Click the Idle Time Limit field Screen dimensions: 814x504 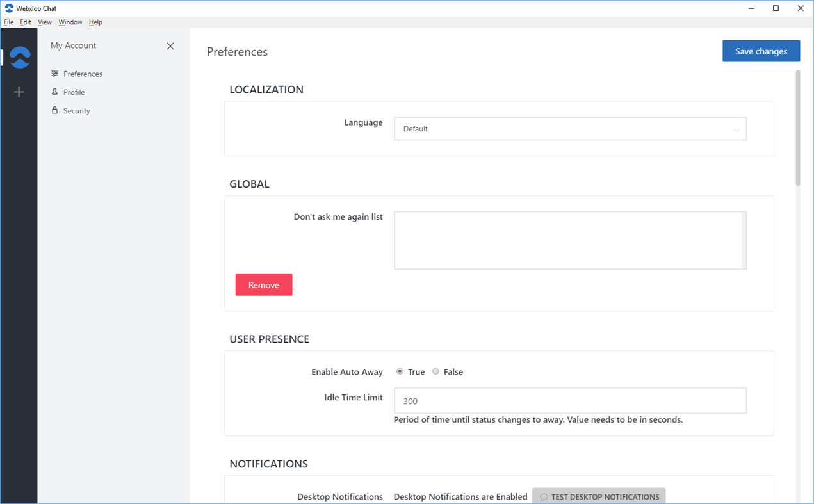pyautogui.click(x=570, y=401)
